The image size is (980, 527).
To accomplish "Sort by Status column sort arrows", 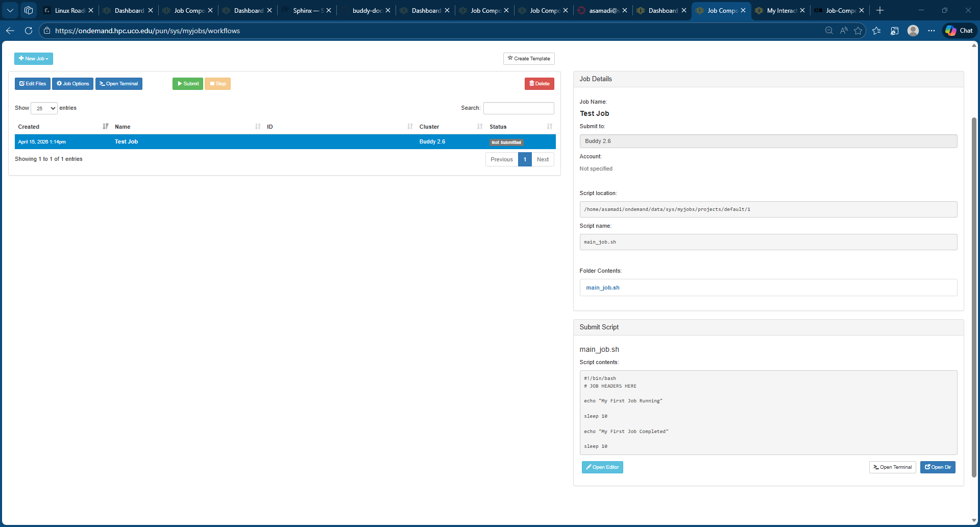I will tap(550, 127).
